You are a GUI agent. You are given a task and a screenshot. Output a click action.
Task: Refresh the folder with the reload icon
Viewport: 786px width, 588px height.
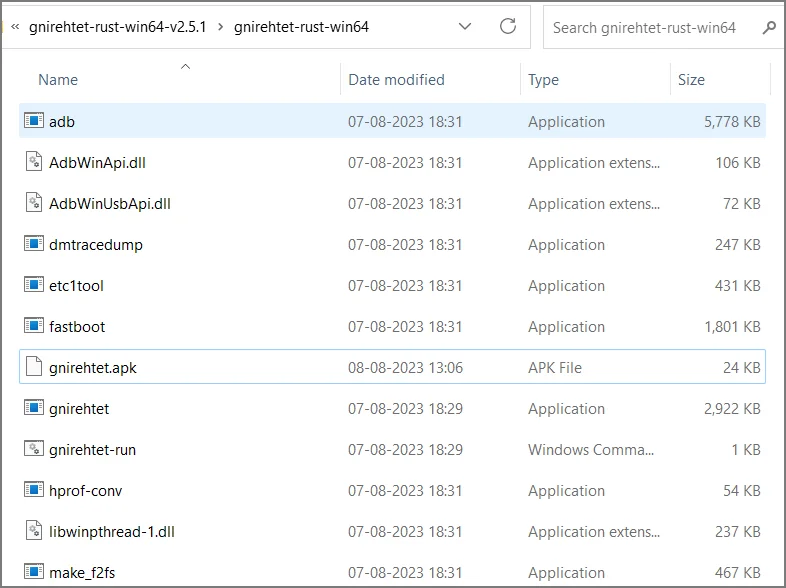point(508,26)
